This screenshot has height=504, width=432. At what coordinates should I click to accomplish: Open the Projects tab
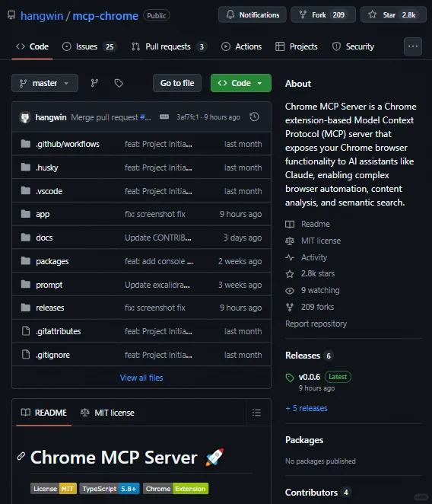point(297,46)
